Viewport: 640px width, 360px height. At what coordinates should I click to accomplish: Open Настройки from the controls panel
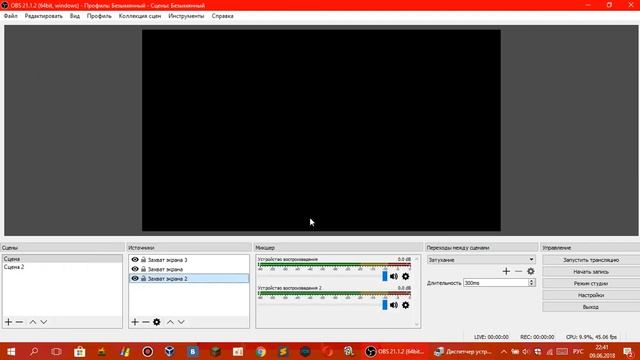[x=591, y=295]
